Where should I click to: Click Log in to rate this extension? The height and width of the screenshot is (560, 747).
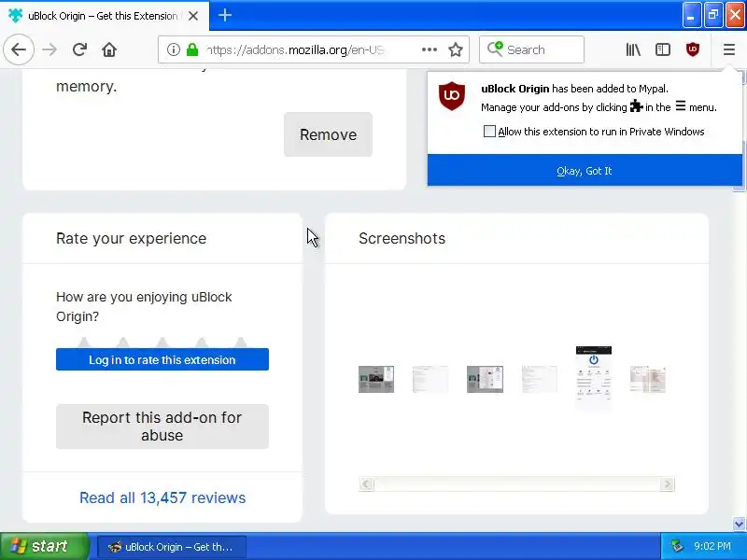(162, 359)
